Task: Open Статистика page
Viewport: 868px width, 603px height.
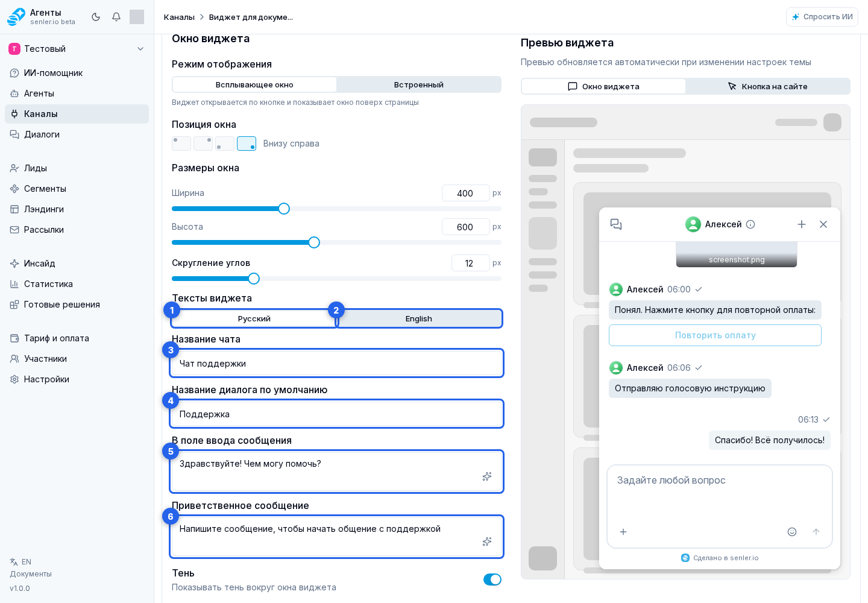Action: [77, 284]
